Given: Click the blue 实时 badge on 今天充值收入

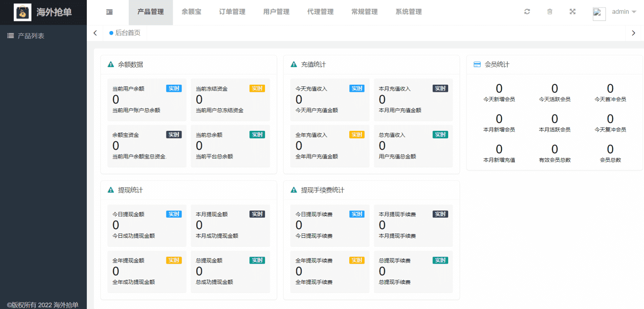Looking at the screenshot, I should pyautogui.click(x=357, y=88).
